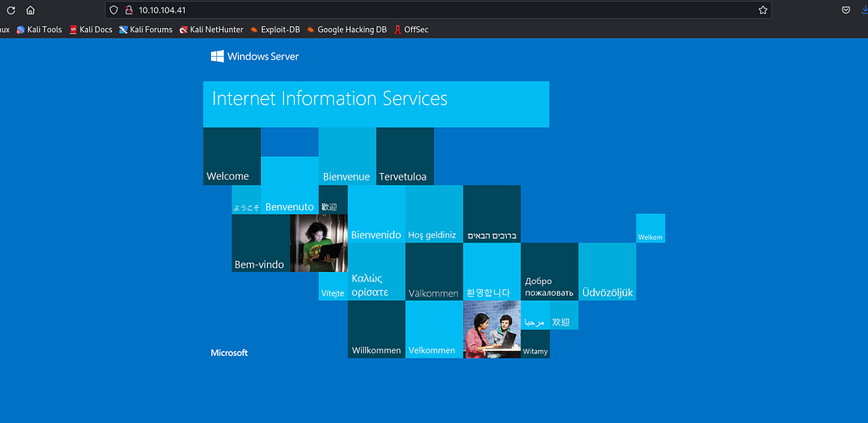Click the Bienvenido tile
The image size is (868, 423).
[x=376, y=214]
